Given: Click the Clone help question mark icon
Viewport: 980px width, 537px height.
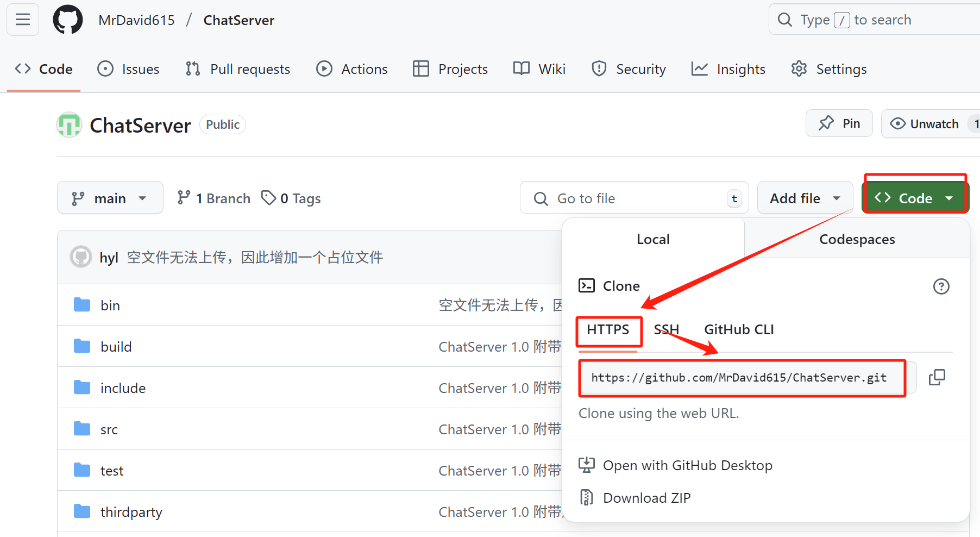Looking at the screenshot, I should point(941,286).
